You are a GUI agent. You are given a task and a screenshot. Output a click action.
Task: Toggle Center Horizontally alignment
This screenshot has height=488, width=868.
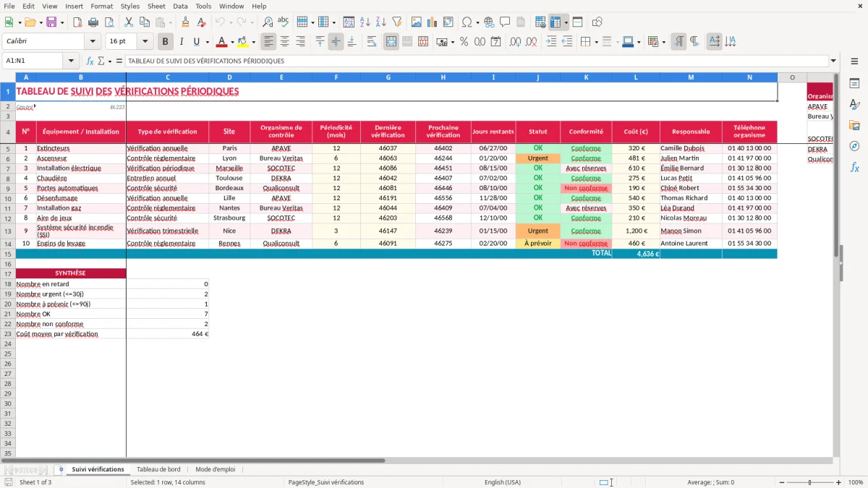tap(284, 42)
